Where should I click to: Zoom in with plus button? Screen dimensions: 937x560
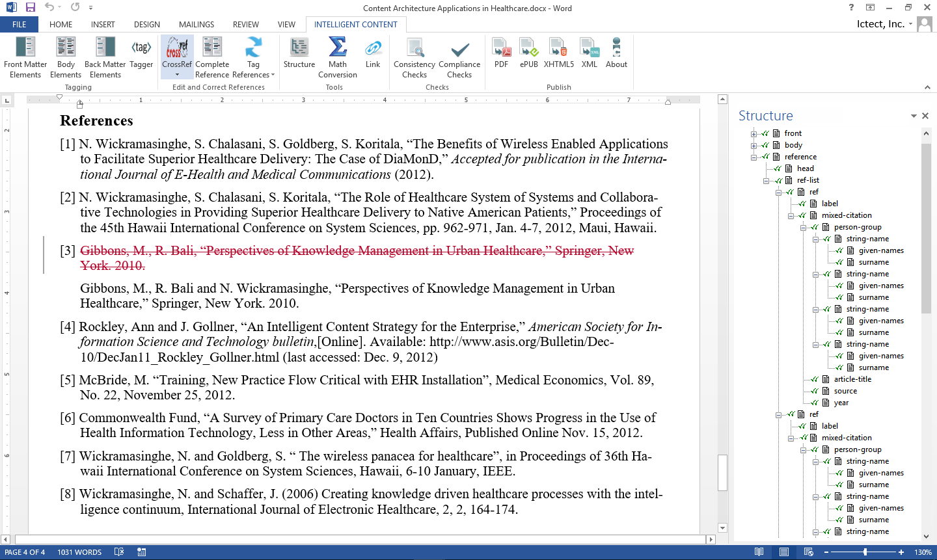(901, 552)
